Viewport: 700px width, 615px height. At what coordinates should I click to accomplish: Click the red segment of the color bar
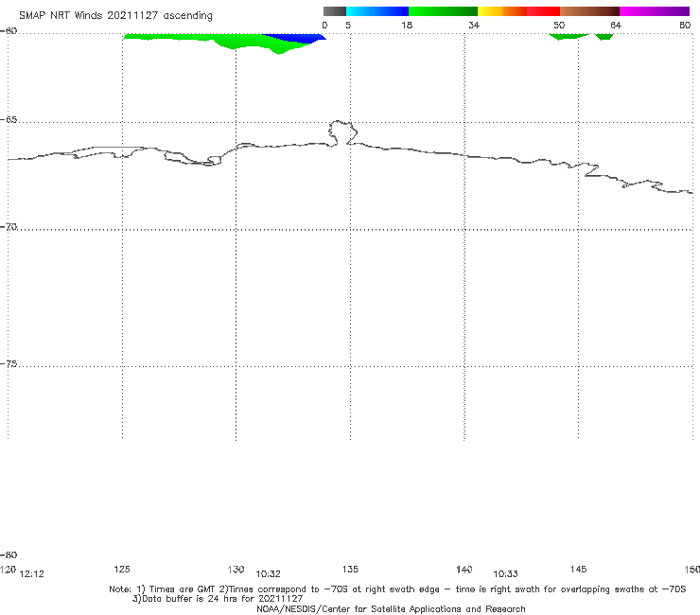coord(543,11)
